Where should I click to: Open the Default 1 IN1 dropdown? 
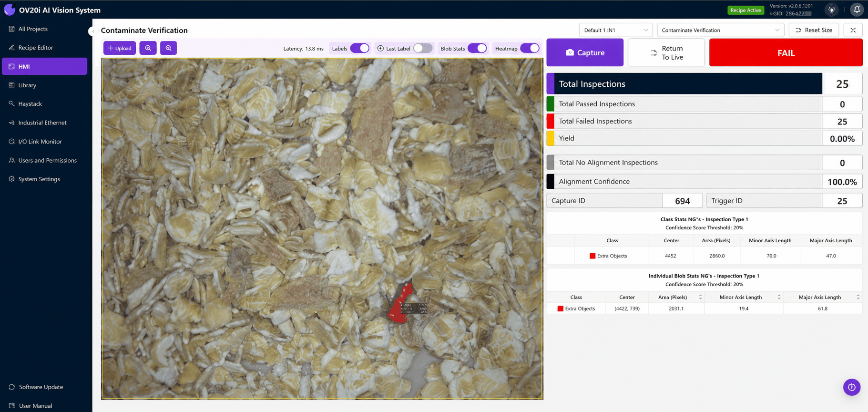tap(616, 30)
